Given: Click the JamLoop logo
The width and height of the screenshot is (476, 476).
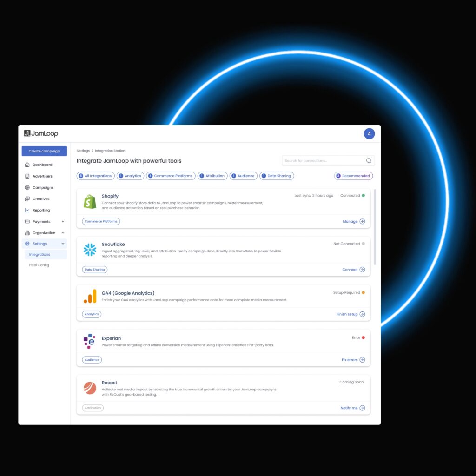Looking at the screenshot, I should pos(41,133).
